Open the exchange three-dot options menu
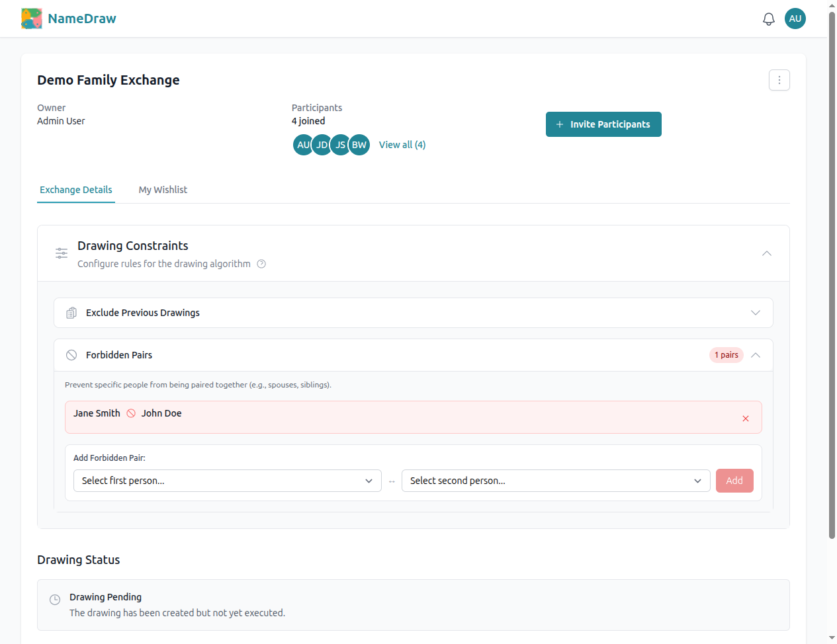 (x=779, y=80)
